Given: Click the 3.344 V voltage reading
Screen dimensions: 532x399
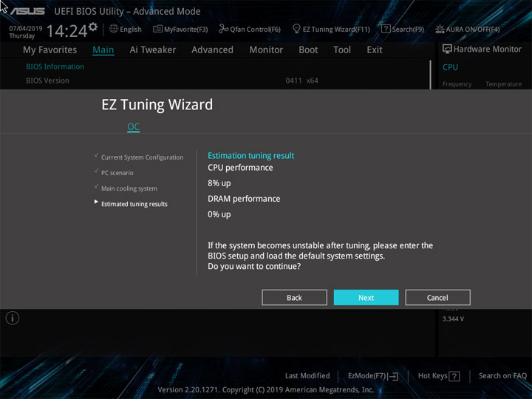Looking at the screenshot, I should coord(453,319).
